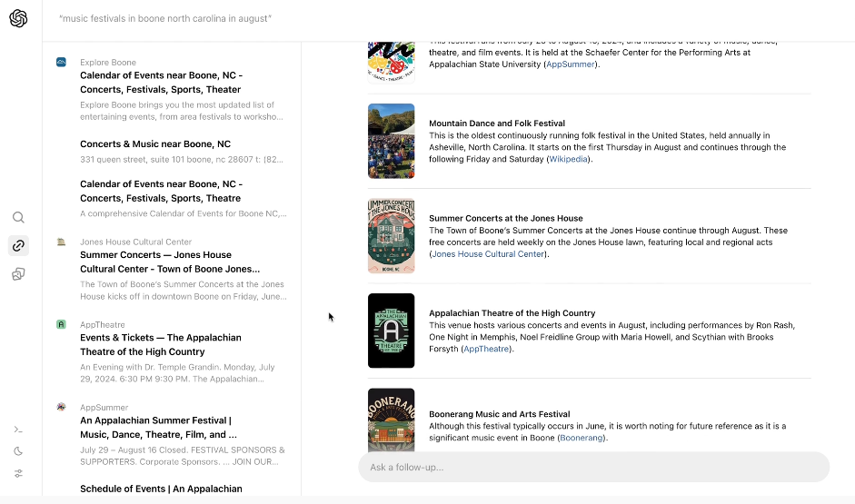Open 'An Appalachian Summer Festival' result
The height and width of the screenshot is (504, 855).
pyautogui.click(x=158, y=428)
